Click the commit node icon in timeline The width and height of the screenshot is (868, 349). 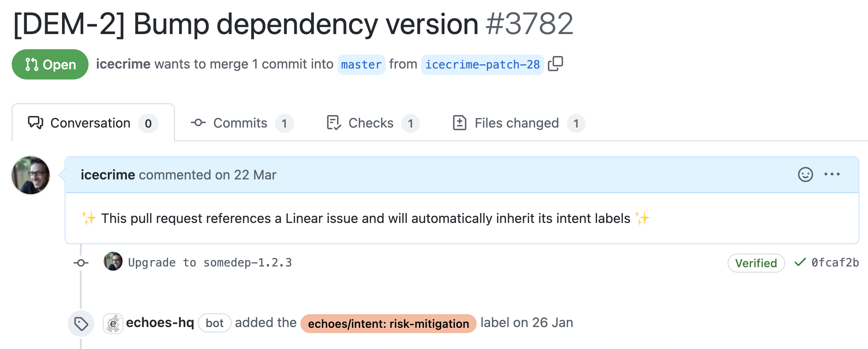pos(81,263)
